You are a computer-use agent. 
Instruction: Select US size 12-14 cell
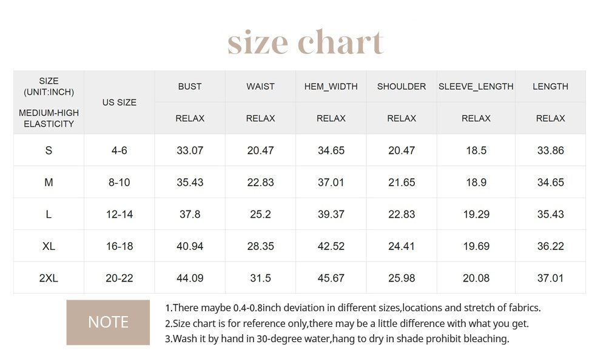click(x=119, y=214)
